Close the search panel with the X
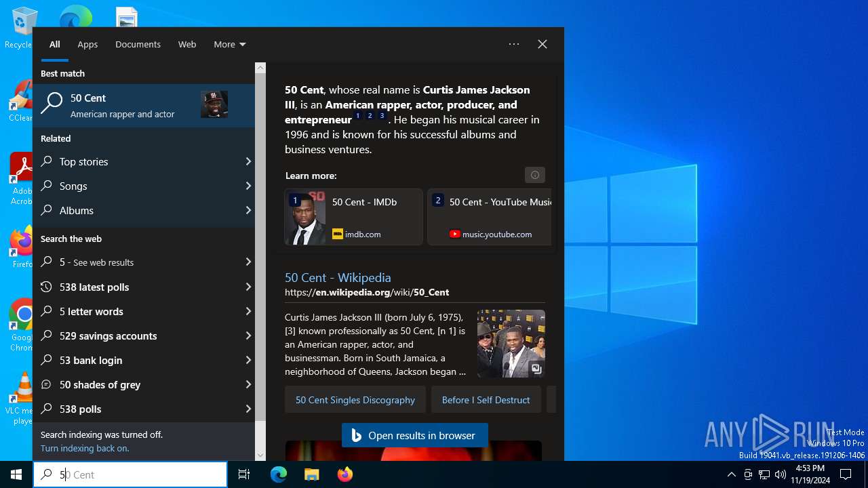Screen dimensions: 868x488 point(542,44)
